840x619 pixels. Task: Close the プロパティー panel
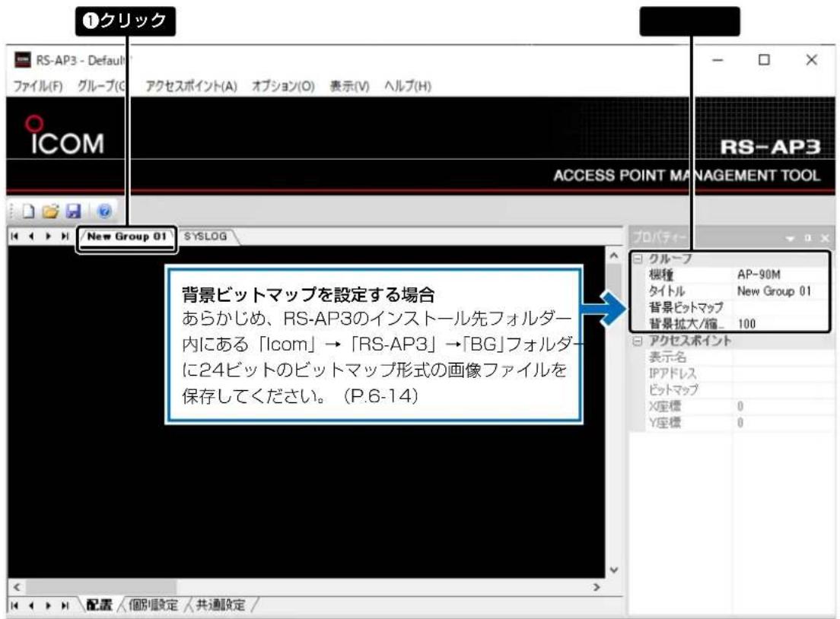pyautogui.click(x=825, y=238)
